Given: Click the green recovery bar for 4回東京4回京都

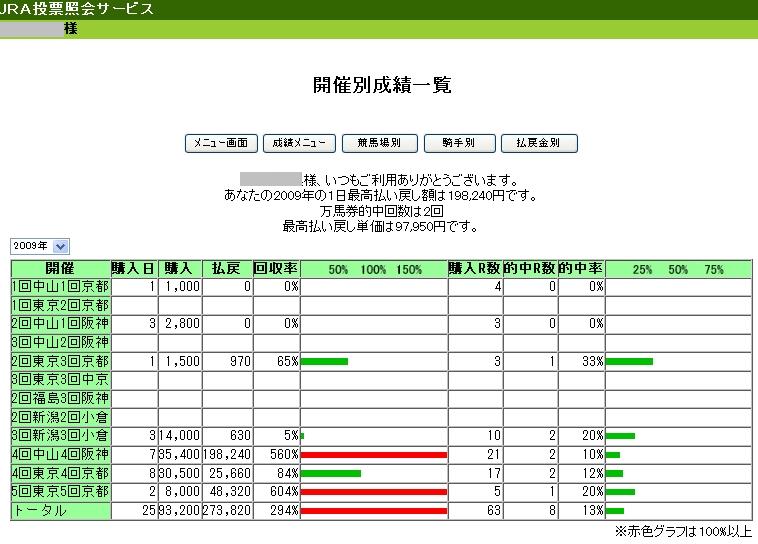Looking at the screenshot, I should tap(331, 473).
